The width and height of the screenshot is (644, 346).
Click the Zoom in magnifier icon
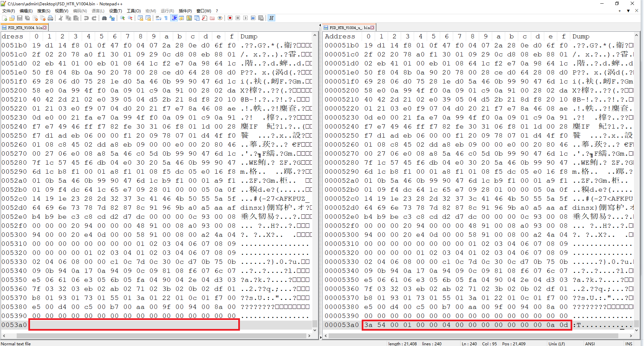coord(122,18)
